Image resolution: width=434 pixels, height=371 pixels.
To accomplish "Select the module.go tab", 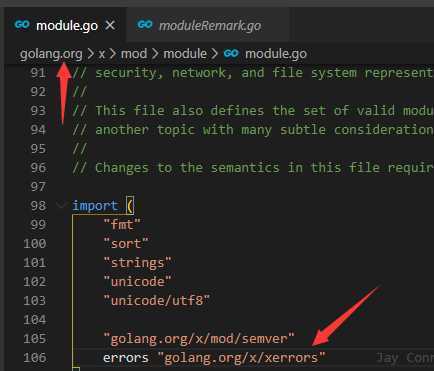I will point(66,26).
